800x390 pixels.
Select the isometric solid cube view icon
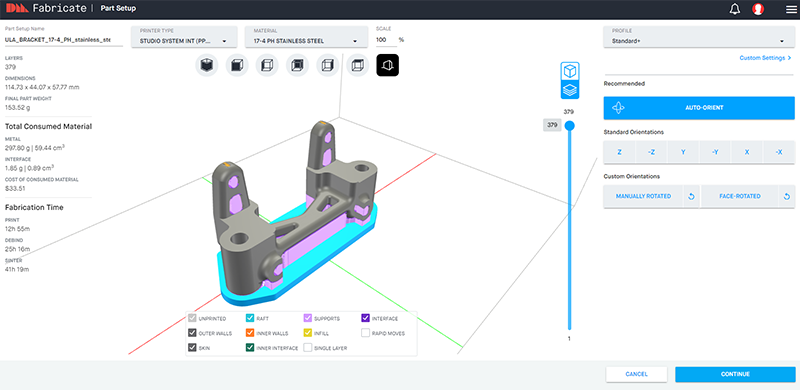[207, 65]
